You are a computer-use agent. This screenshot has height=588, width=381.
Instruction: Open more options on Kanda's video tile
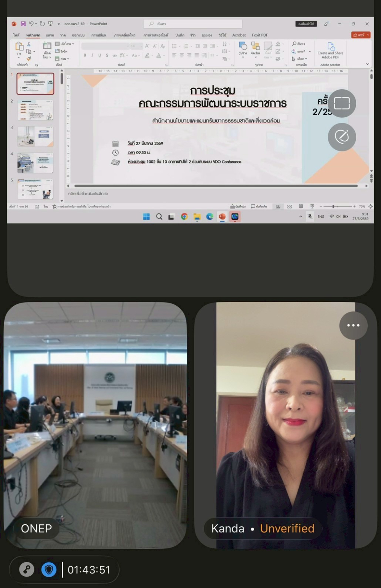[354, 325]
